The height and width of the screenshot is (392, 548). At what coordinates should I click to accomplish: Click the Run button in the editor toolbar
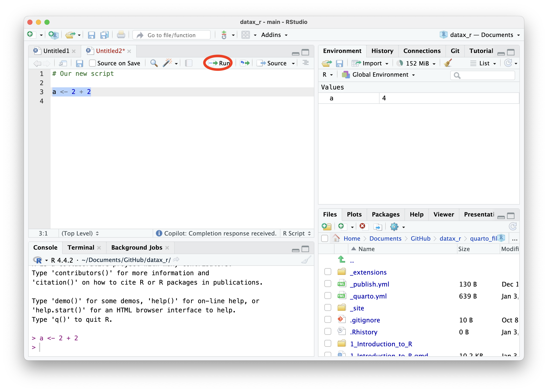(x=219, y=63)
